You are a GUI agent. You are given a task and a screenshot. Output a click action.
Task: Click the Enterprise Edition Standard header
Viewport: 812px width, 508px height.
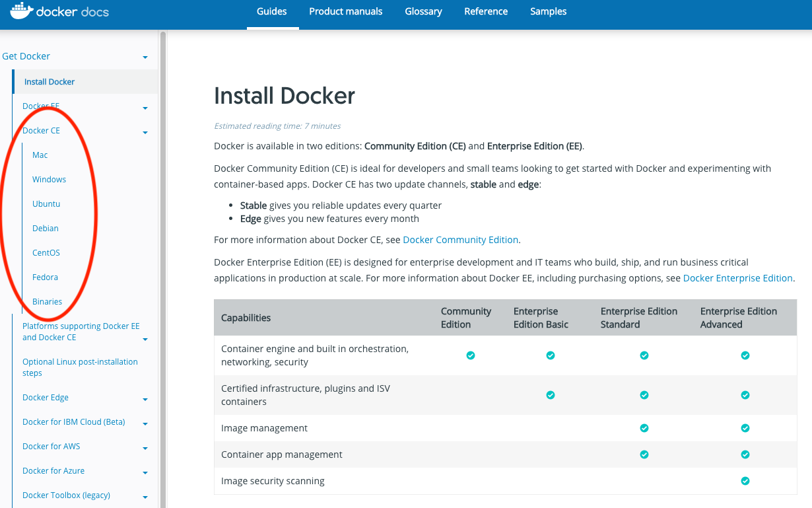pyautogui.click(x=639, y=318)
